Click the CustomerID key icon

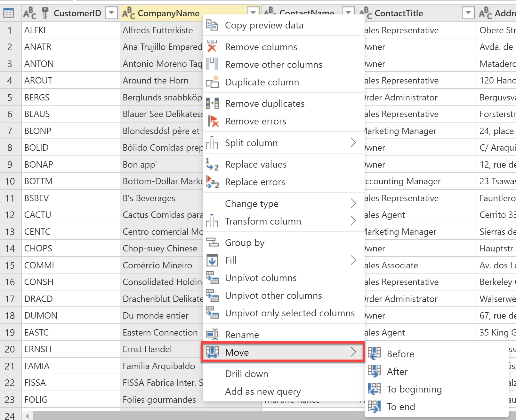tap(45, 13)
